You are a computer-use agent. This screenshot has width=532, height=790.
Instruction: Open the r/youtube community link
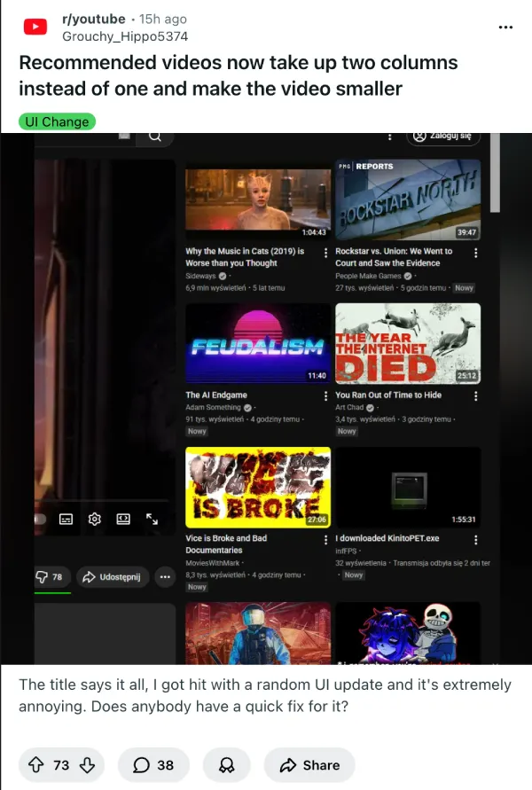[94, 19]
